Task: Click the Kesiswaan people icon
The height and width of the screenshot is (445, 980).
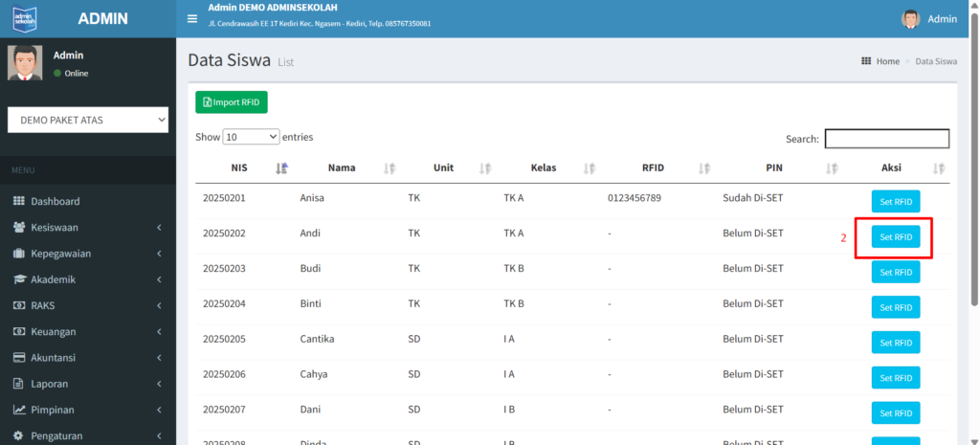Action: pos(18,228)
